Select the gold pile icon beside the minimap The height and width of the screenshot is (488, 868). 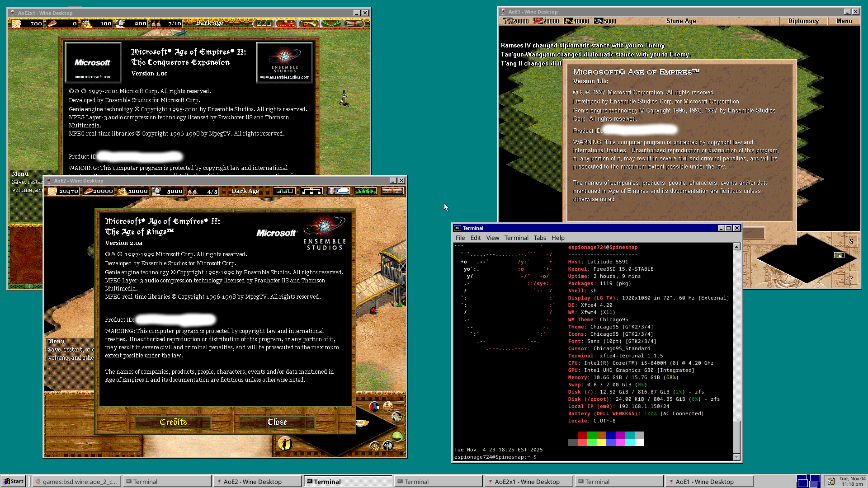tap(375, 447)
